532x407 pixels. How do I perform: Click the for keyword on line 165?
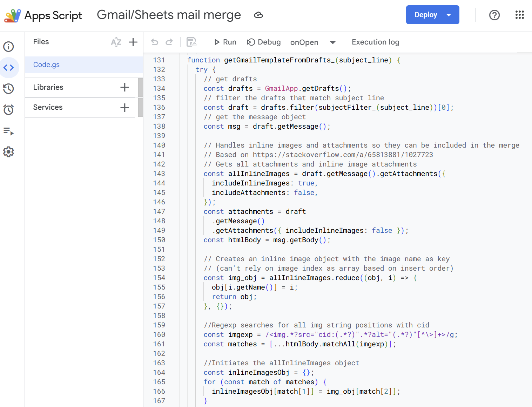(x=210, y=382)
